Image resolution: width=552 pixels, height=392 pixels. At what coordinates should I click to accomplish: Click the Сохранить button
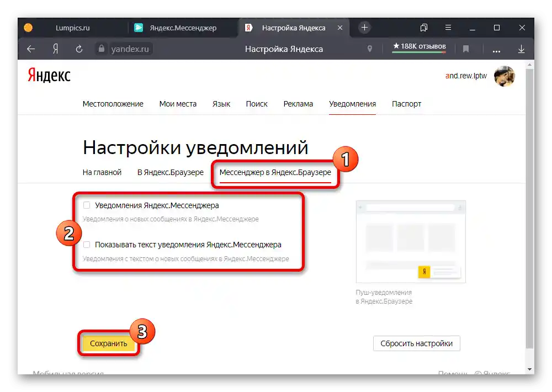(x=108, y=343)
